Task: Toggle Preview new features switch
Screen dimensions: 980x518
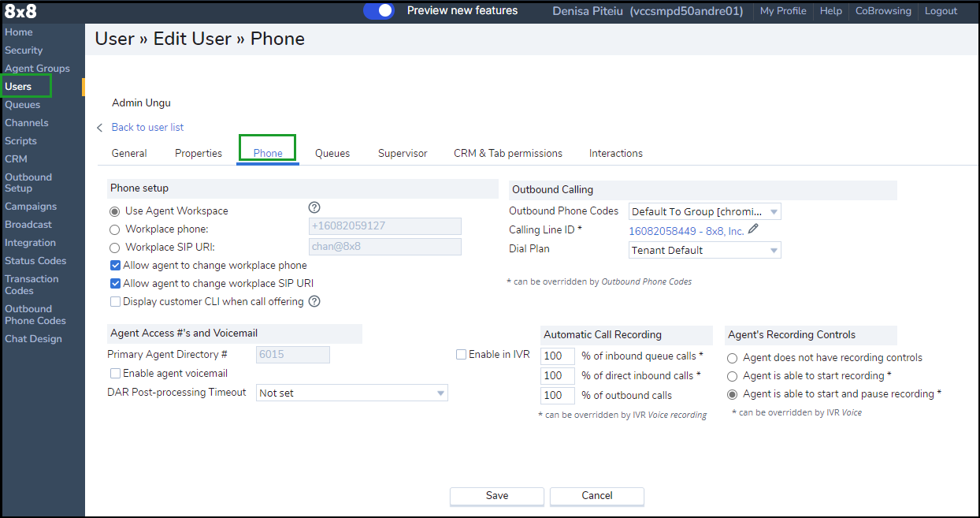Action: pos(379,11)
